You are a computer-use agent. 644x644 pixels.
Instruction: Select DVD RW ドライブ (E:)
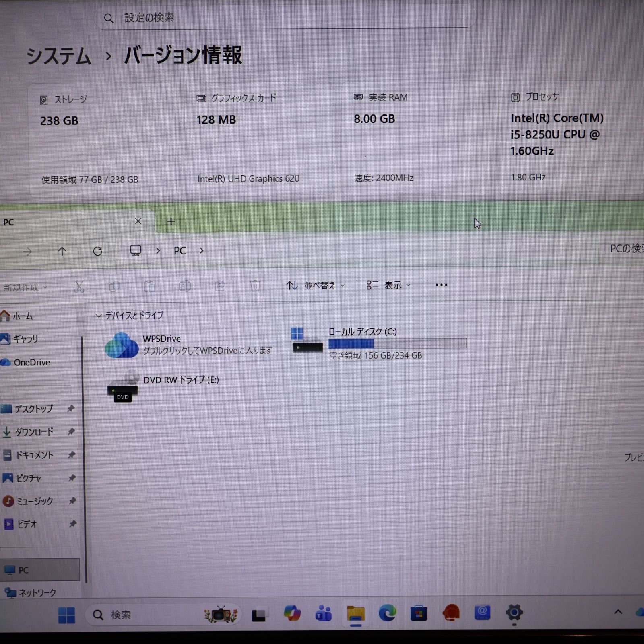[x=163, y=386]
